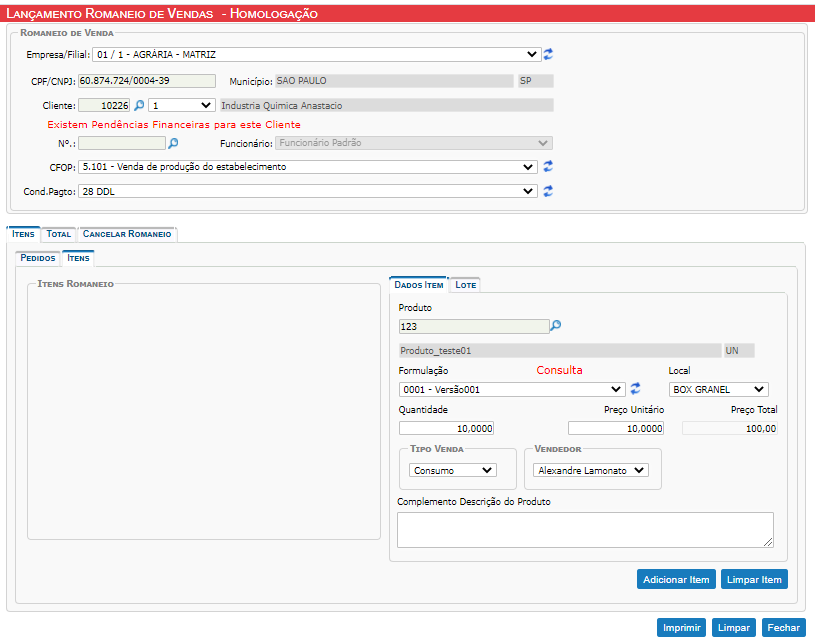The image size is (815, 642).
Task: Click client name Industria Quimica Anastacio
Action: (x=387, y=106)
